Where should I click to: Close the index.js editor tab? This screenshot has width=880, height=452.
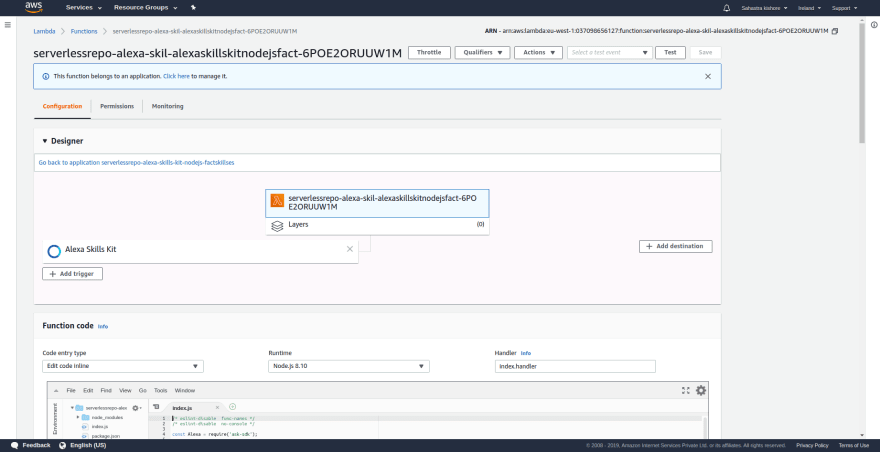tap(217, 408)
